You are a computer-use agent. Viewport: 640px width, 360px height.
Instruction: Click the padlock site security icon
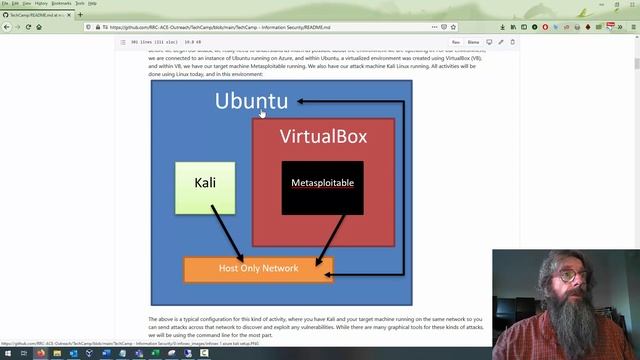(98, 27)
